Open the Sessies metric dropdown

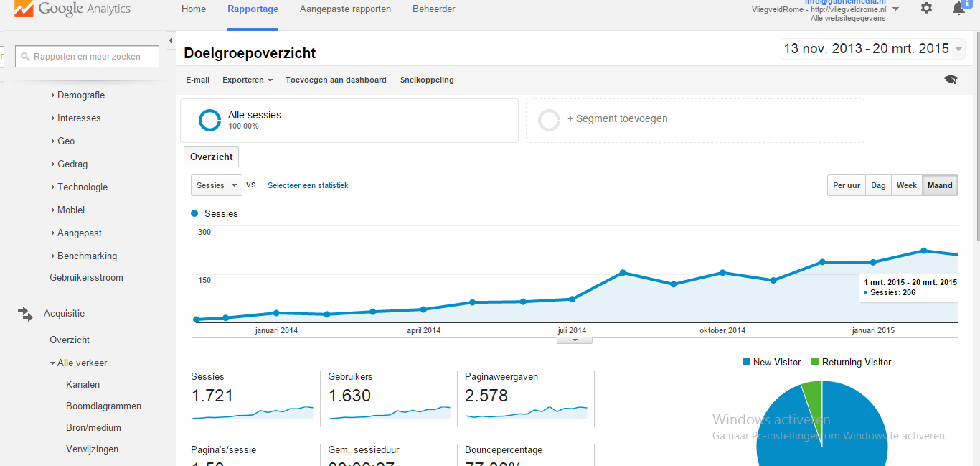pyautogui.click(x=217, y=185)
